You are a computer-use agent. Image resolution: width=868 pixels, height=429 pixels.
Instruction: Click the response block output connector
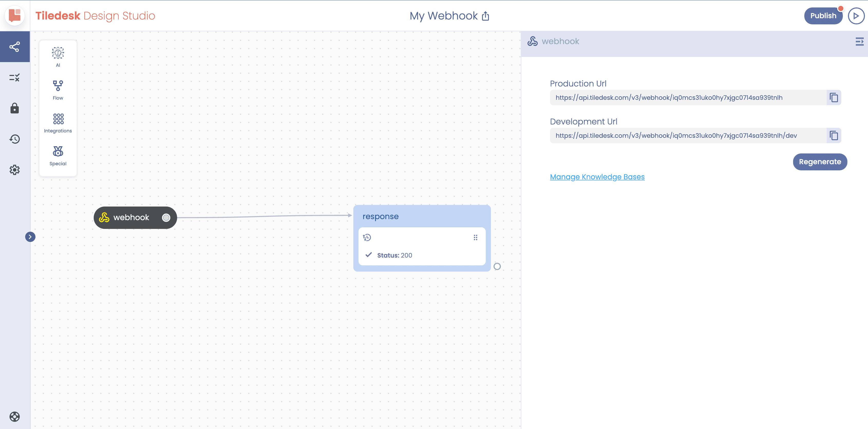497,266
